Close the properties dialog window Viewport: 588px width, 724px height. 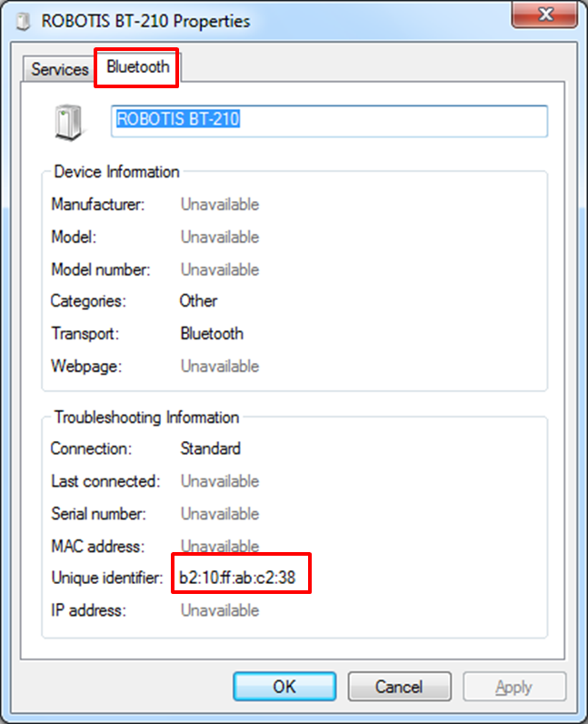(544, 15)
